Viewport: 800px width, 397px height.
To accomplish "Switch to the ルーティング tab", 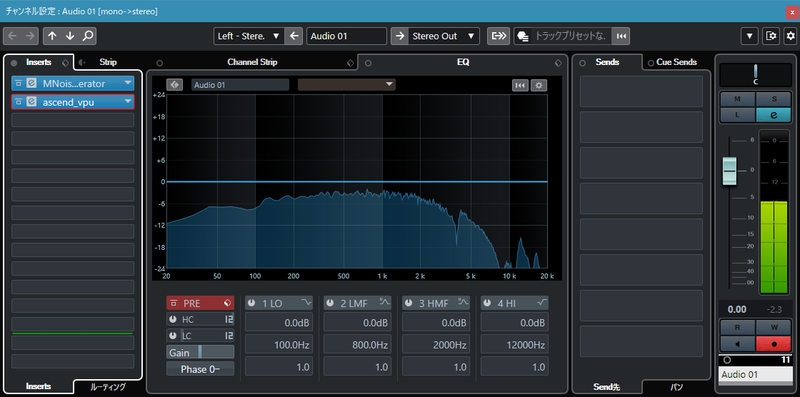I will pos(108,387).
